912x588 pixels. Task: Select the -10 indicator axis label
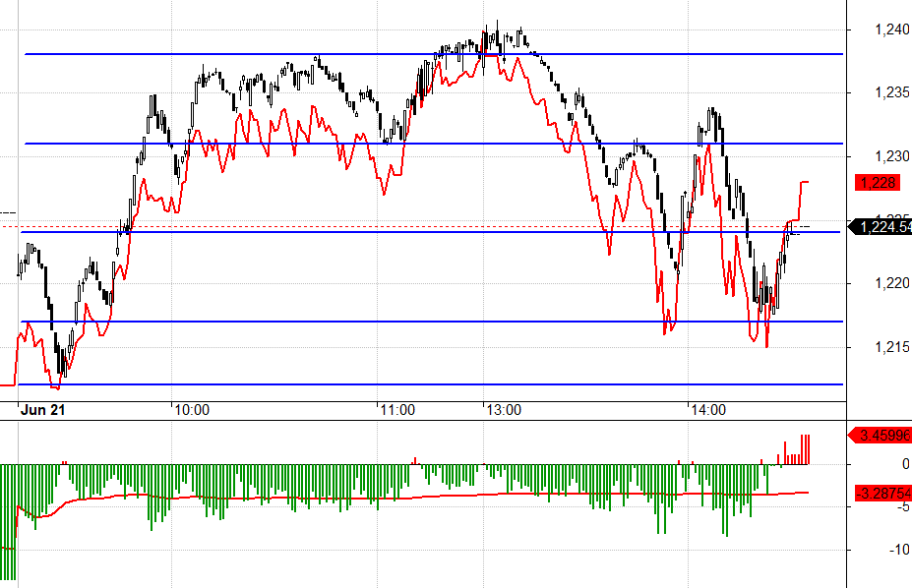[x=899, y=550]
